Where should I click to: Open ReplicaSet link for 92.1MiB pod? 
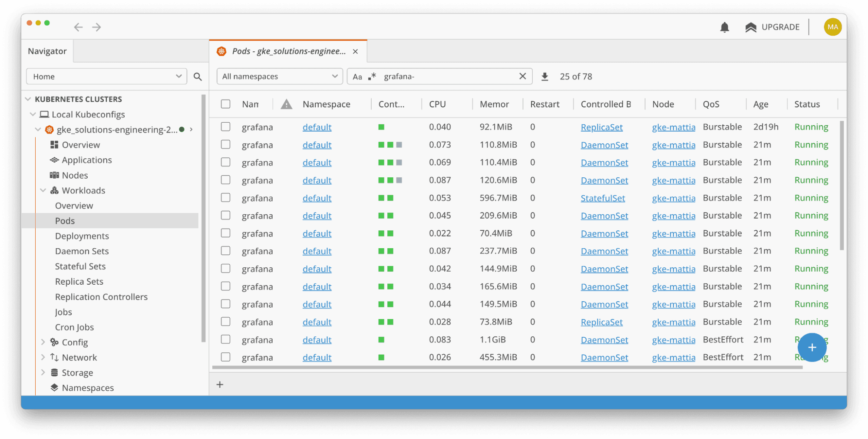(601, 127)
